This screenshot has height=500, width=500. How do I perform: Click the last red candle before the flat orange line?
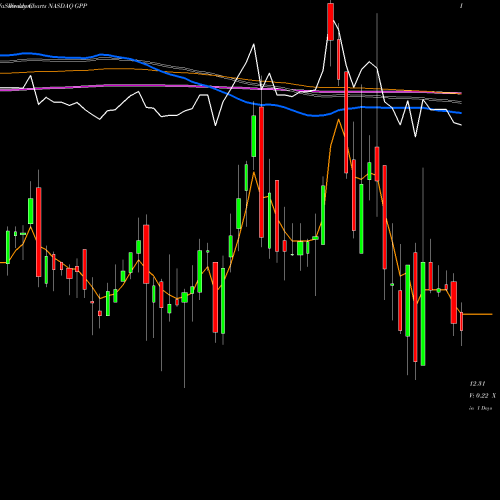(461, 321)
